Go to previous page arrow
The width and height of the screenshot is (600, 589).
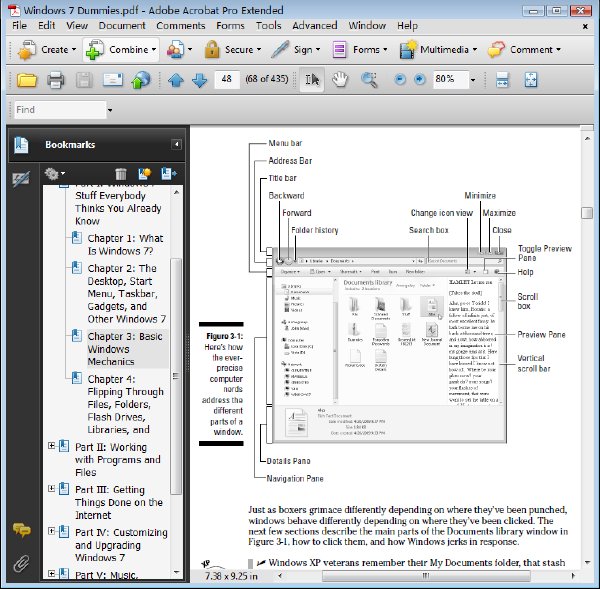tap(176, 80)
